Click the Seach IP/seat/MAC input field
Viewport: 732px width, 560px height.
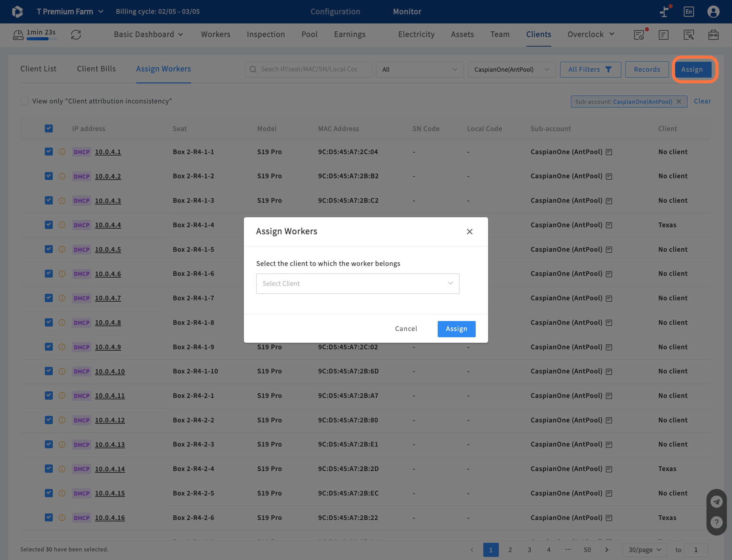(308, 69)
